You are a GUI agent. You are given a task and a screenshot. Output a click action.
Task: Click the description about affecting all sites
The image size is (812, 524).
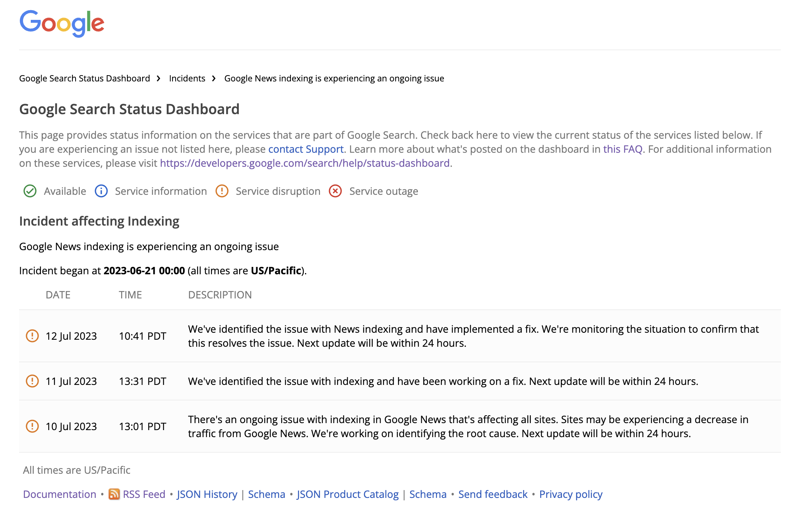468,427
